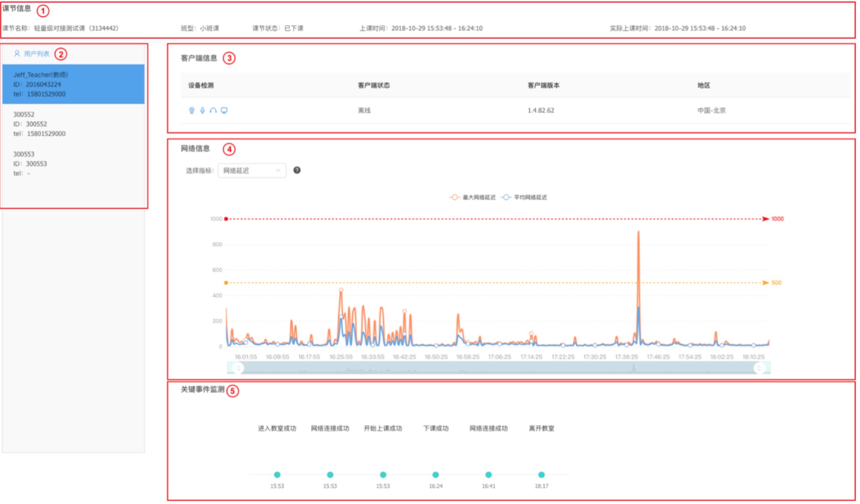Screen dimensions: 860x504
Task: Click the first 网络连接成功 dot at 15:53
Action: point(330,474)
